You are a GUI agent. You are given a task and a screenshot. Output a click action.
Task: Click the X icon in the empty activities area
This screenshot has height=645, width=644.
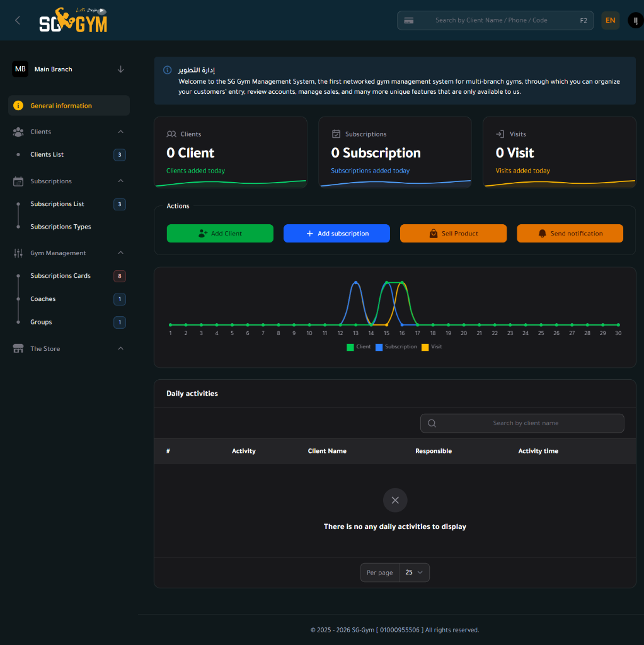395,500
